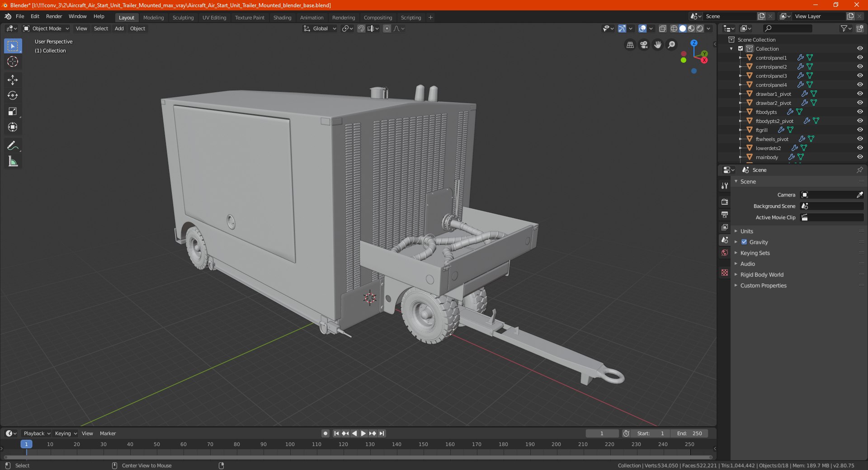Click the End frame field
The height and width of the screenshot is (470, 868).
coord(689,433)
